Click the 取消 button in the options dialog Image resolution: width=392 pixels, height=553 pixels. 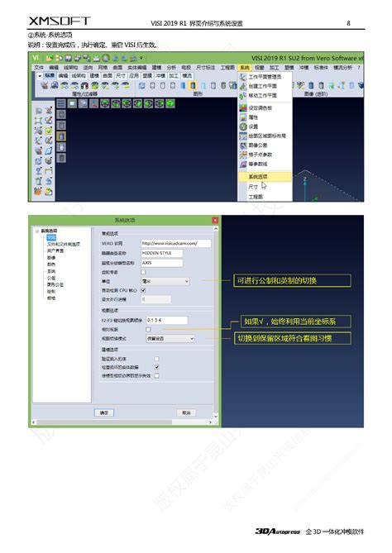pos(186,412)
